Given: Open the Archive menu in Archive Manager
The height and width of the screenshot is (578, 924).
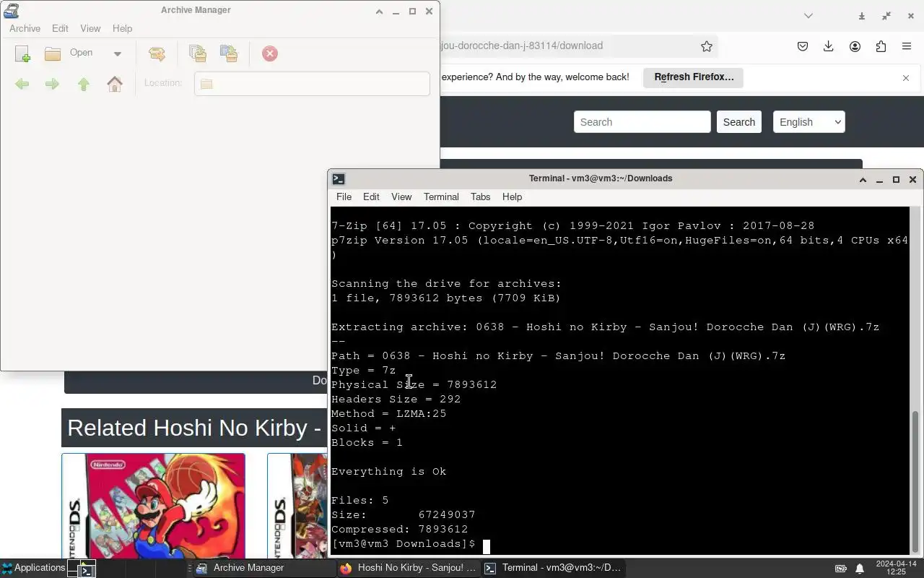Looking at the screenshot, I should 25,28.
